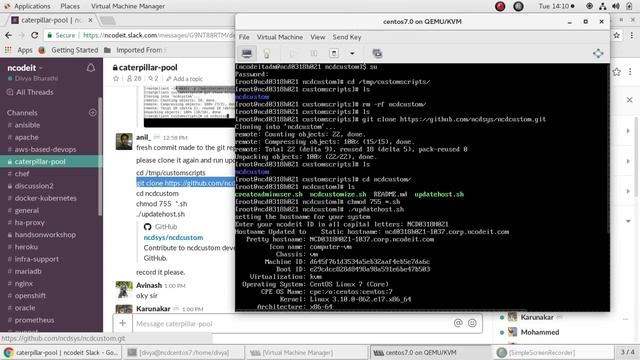Click Virtual Machine Manager in top panel
The image size is (640, 360).
point(128,6)
